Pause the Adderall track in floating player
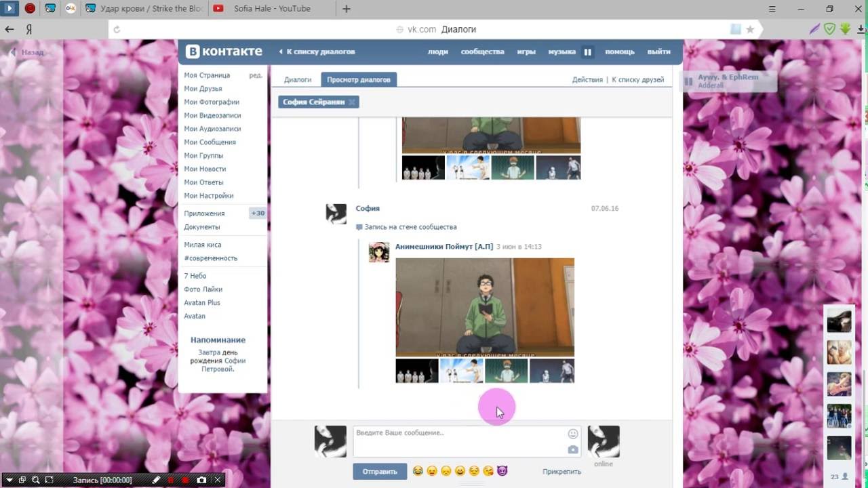This screenshot has height=488, width=868. tap(688, 81)
